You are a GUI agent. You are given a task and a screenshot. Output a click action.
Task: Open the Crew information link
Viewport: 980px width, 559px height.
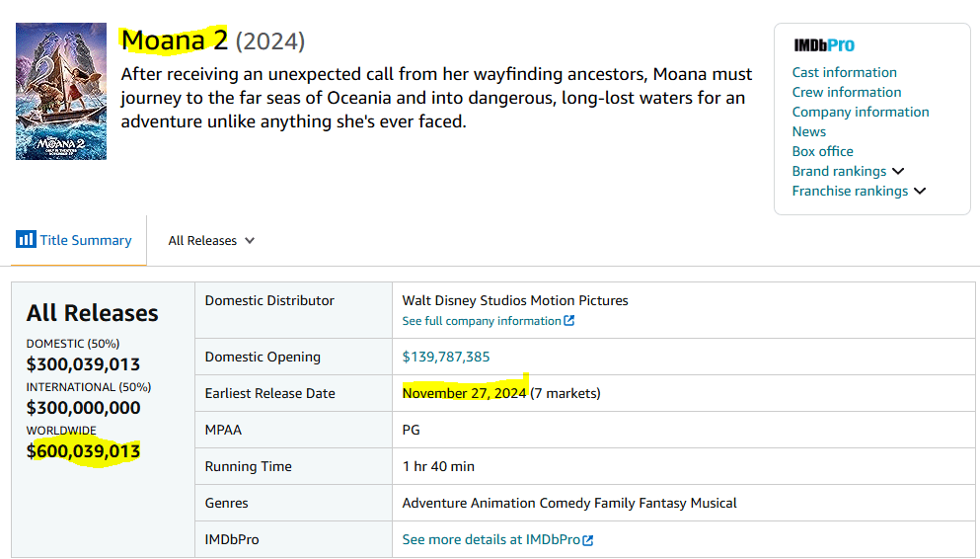(846, 92)
